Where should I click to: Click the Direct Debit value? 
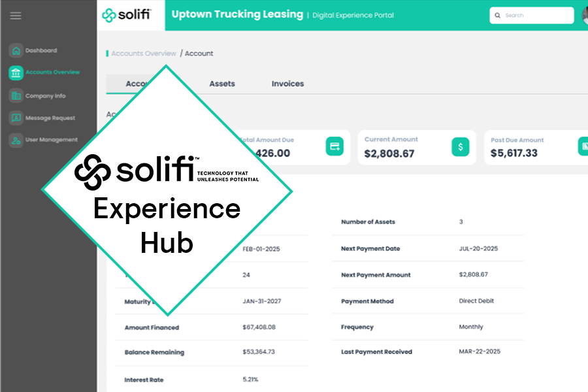476,301
